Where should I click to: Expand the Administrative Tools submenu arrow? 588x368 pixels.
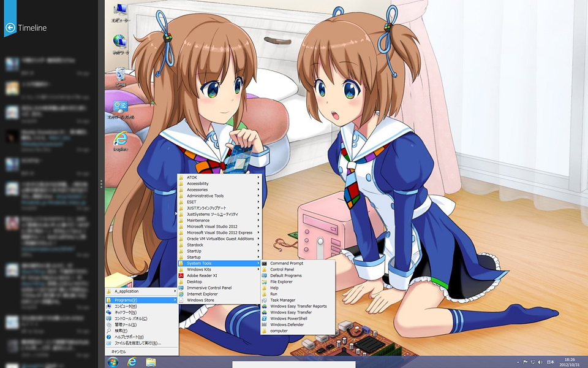point(258,196)
